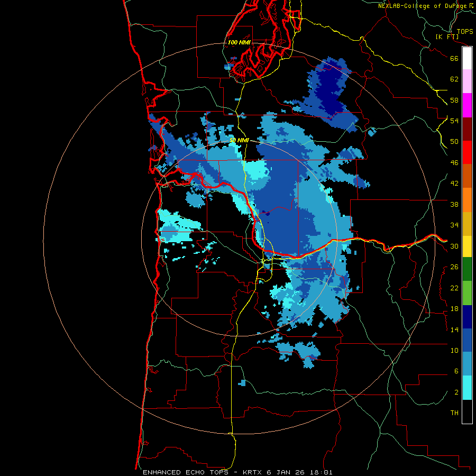
Task: Click the '46' legend value label
Action: tap(454, 163)
